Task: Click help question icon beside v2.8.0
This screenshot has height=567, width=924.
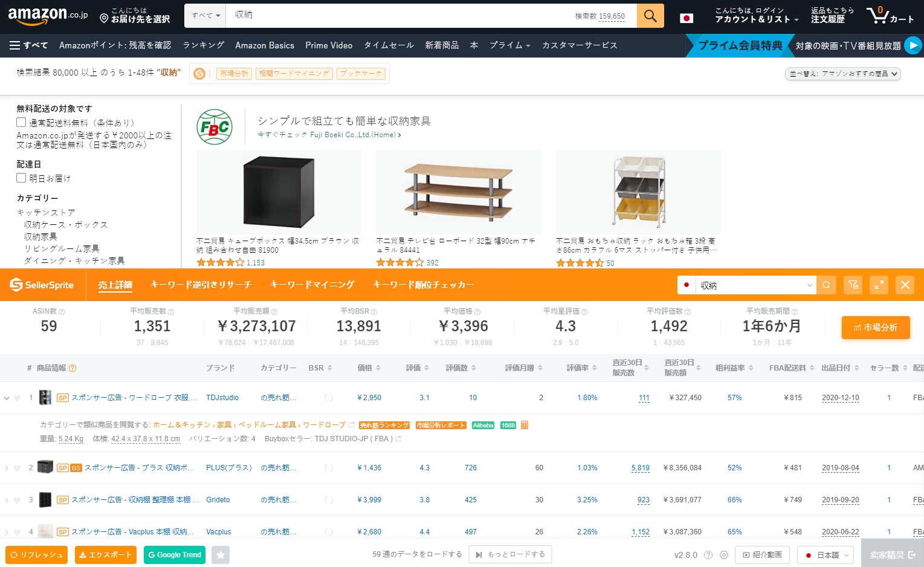Action: pyautogui.click(x=708, y=555)
